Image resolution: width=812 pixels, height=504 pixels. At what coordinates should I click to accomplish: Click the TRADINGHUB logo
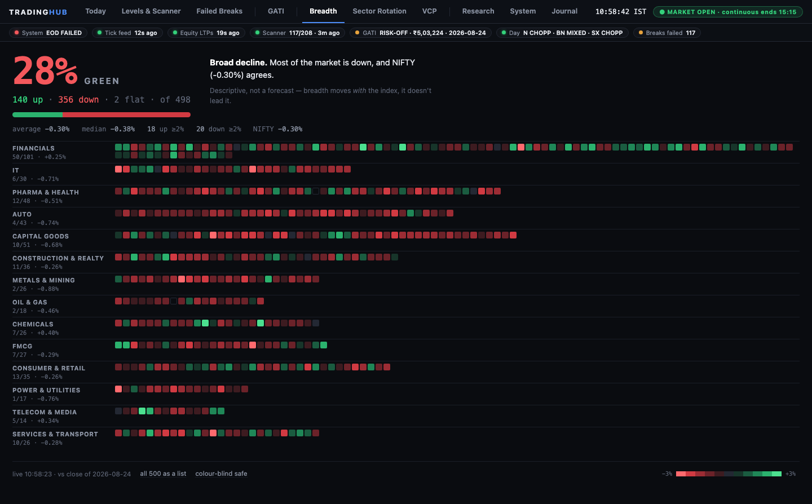coord(38,12)
